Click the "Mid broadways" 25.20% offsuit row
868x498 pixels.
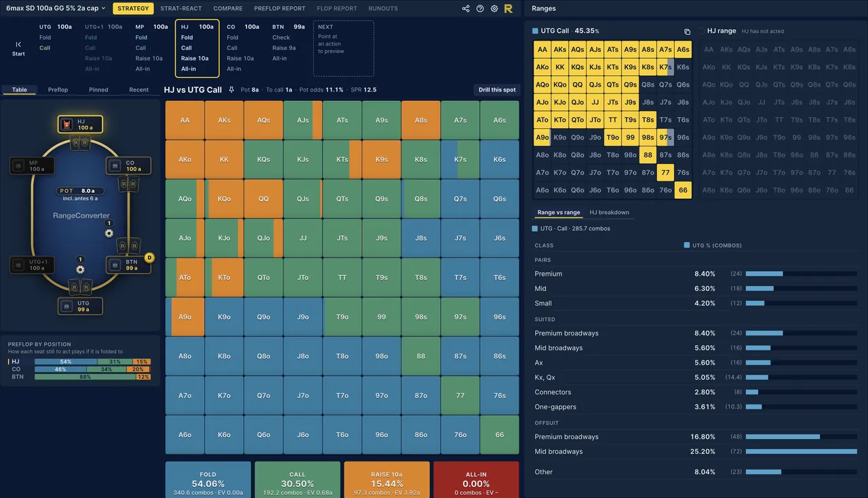[696, 451]
